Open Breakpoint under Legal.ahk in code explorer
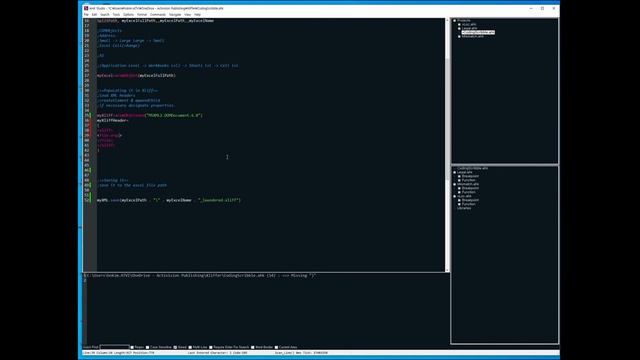 (470, 176)
